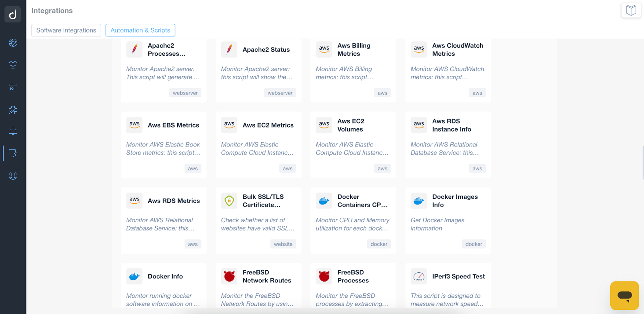This screenshot has width=644, height=314.
Task: Open Docker Containers CP... title
Action: pyautogui.click(x=362, y=201)
